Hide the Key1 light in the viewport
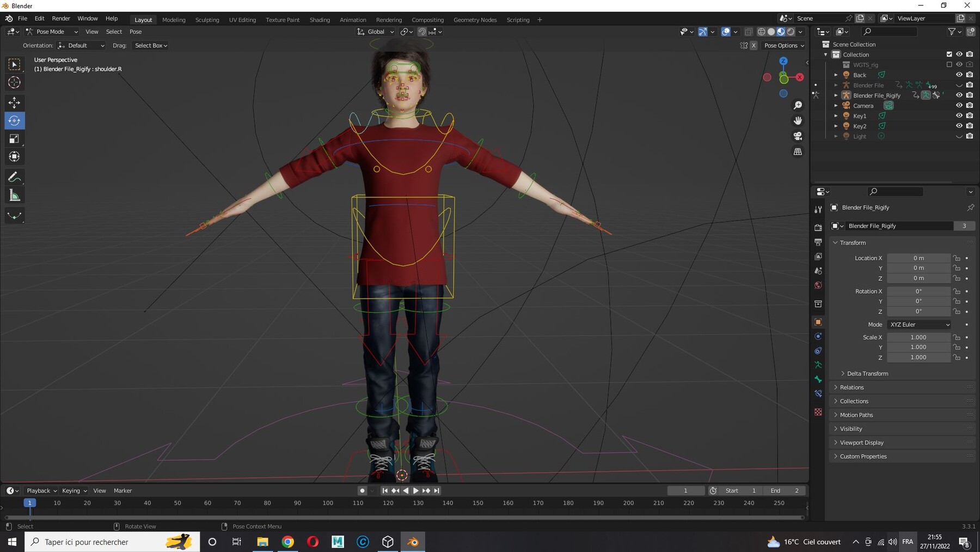The image size is (980, 552). pos(959,116)
